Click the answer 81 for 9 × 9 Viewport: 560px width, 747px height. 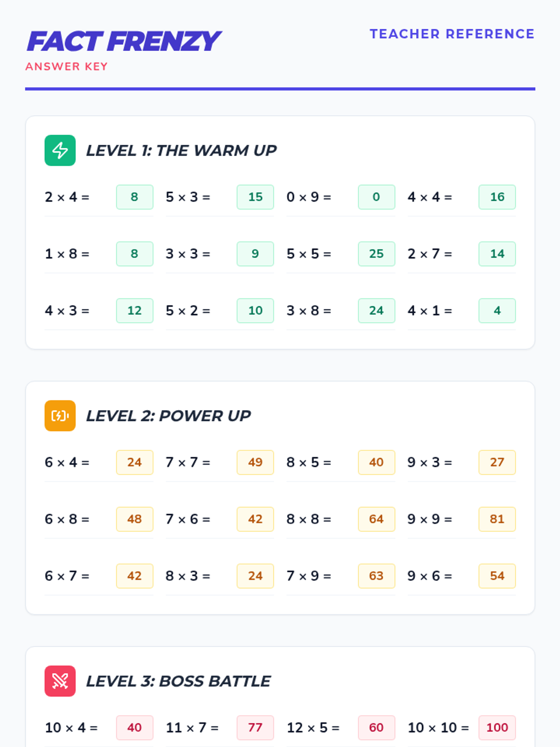click(497, 519)
